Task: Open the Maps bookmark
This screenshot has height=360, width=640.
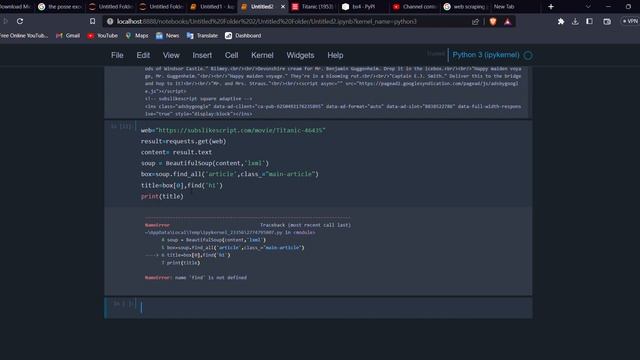Action: tap(137, 36)
